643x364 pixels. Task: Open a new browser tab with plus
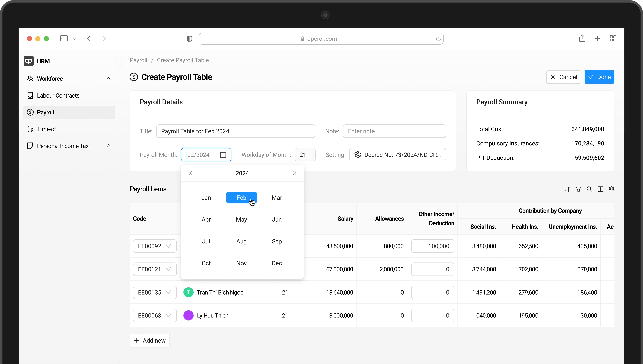tap(597, 39)
